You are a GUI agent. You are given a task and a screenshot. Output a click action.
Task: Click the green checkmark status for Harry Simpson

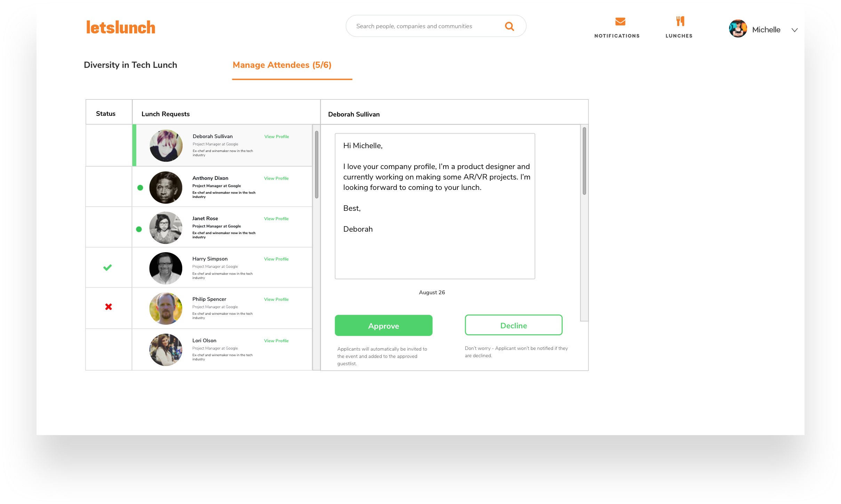point(107,267)
